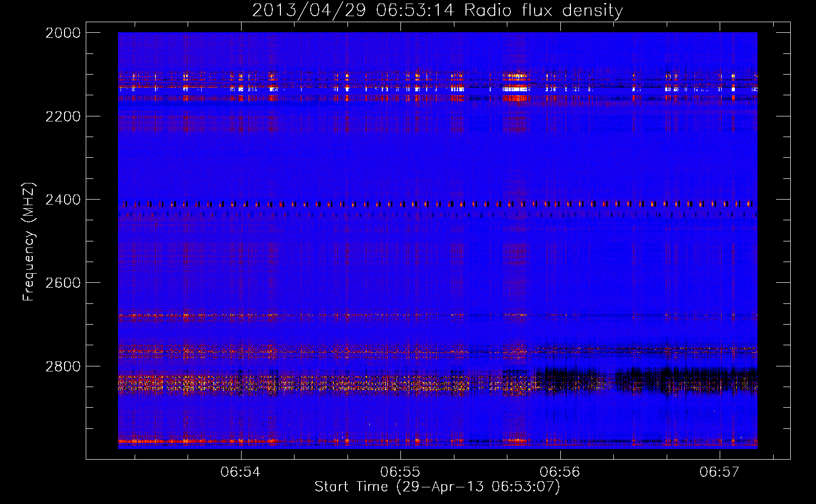Click the 06:55 time tick label
The height and width of the screenshot is (504, 816).
[400, 472]
